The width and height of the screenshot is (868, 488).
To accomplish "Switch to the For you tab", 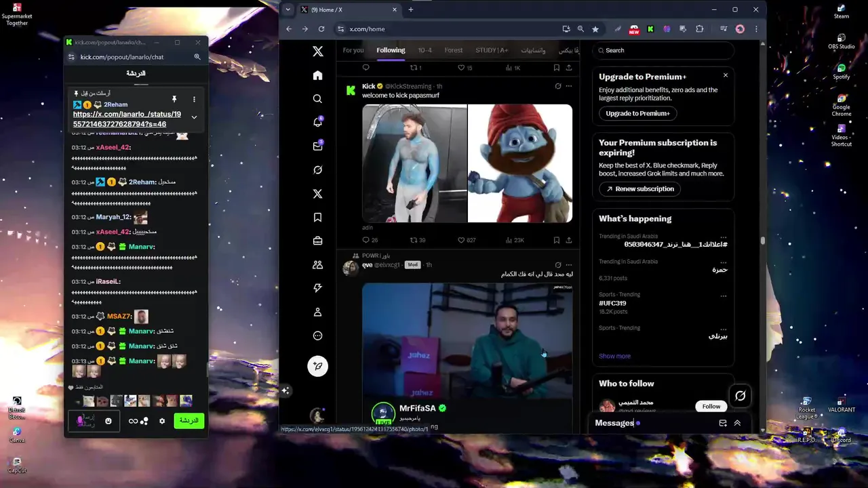I will [353, 50].
